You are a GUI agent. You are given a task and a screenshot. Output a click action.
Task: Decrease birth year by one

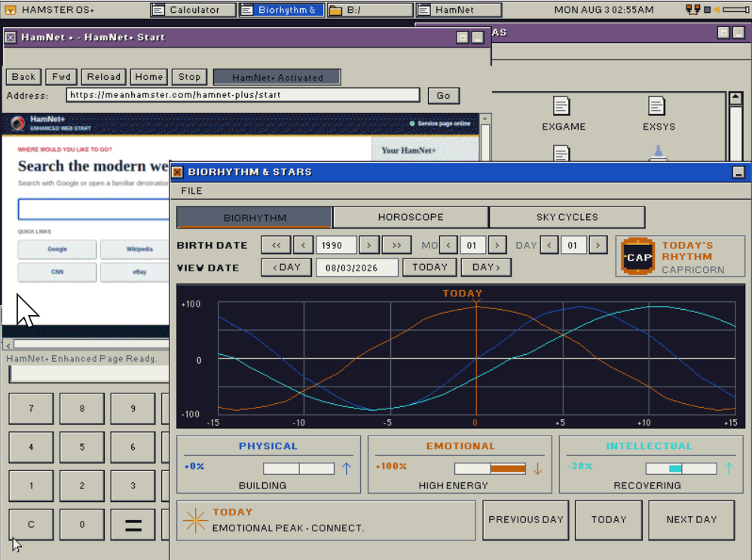click(303, 245)
